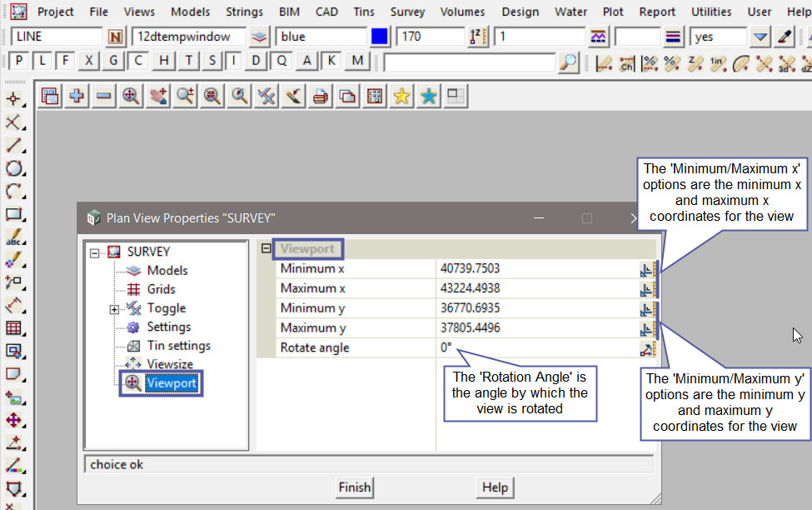
Task: Toggle the P snap button
Action: point(17,61)
